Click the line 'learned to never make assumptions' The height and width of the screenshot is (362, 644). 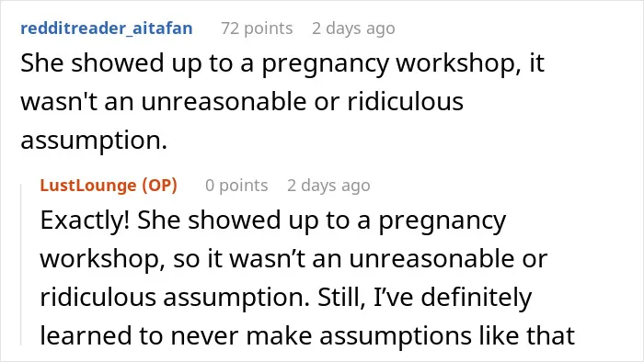(x=306, y=335)
